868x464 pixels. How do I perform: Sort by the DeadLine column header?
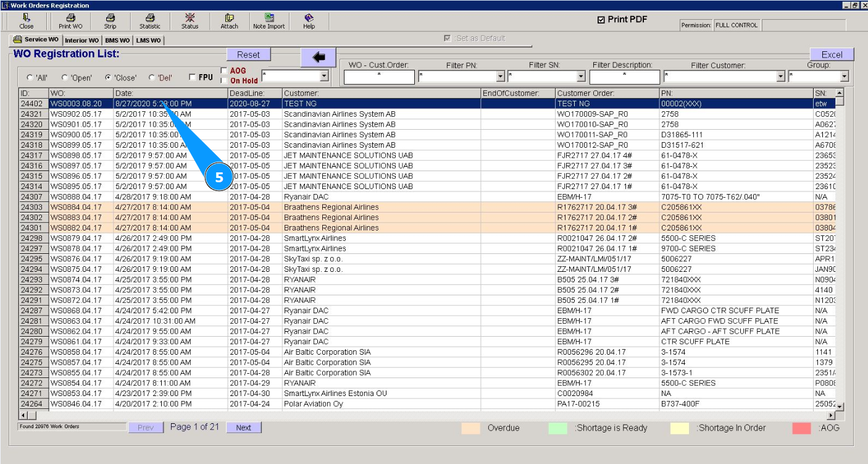(x=255, y=93)
